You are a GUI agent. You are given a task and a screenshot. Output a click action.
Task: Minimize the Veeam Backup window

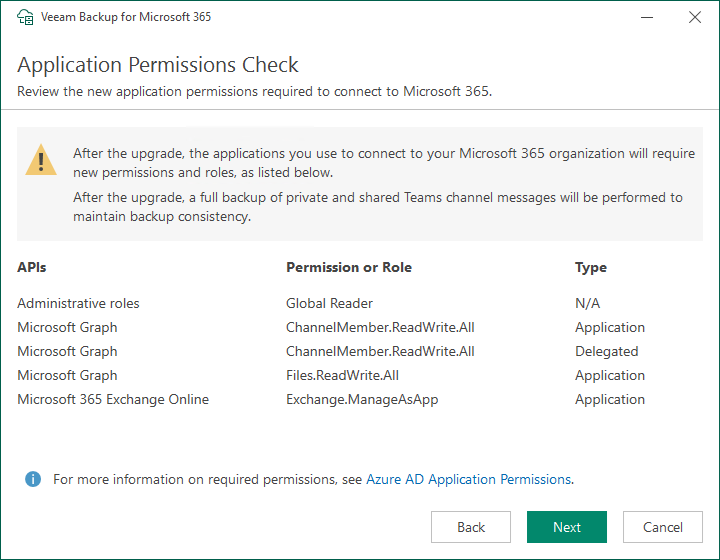click(647, 17)
